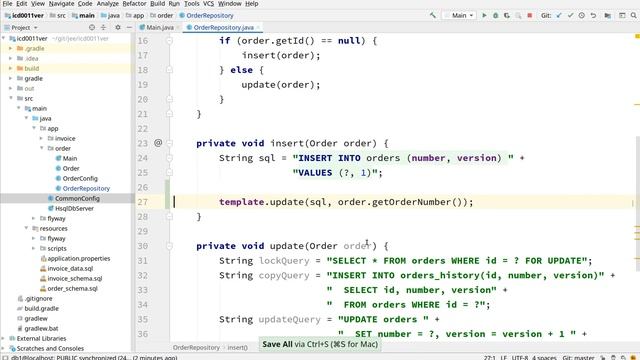Stop the running process red square
This screenshot has height=360, width=640.
pyautogui.click(x=530, y=16)
